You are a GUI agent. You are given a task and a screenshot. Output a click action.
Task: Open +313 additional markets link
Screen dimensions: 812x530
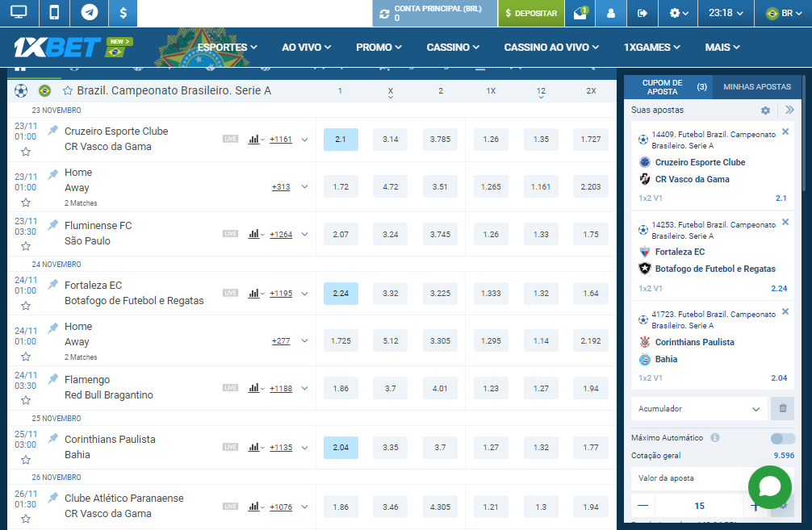pos(281,187)
